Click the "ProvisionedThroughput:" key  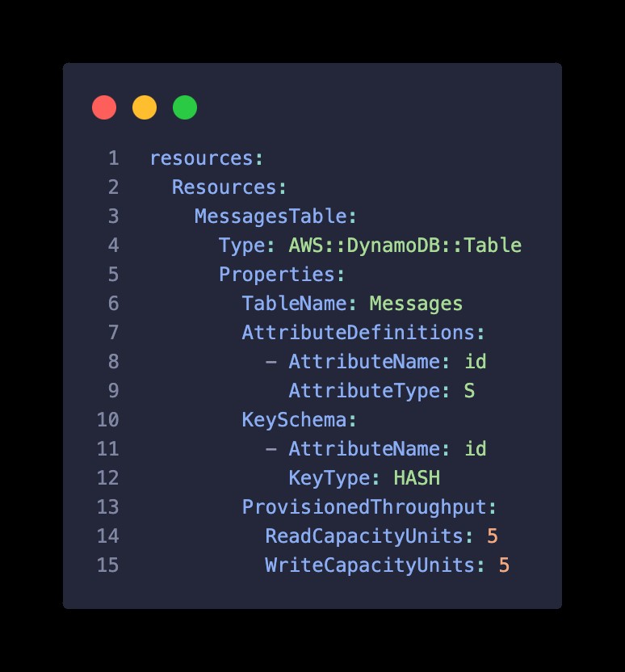pyautogui.click(x=369, y=507)
